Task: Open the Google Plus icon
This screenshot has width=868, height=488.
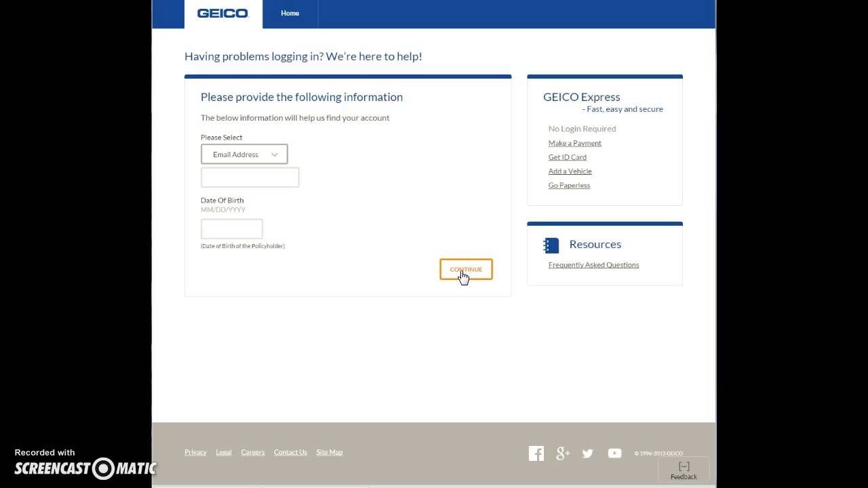Action: click(x=563, y=453)
